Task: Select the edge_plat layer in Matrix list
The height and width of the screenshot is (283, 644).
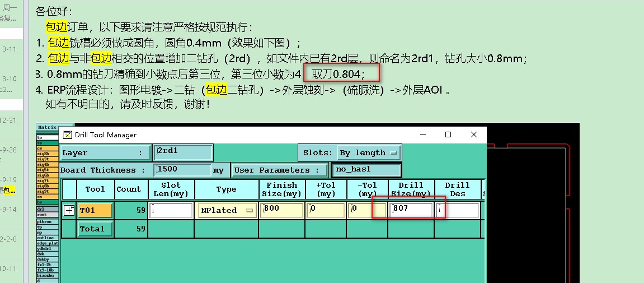Action: 47,243
